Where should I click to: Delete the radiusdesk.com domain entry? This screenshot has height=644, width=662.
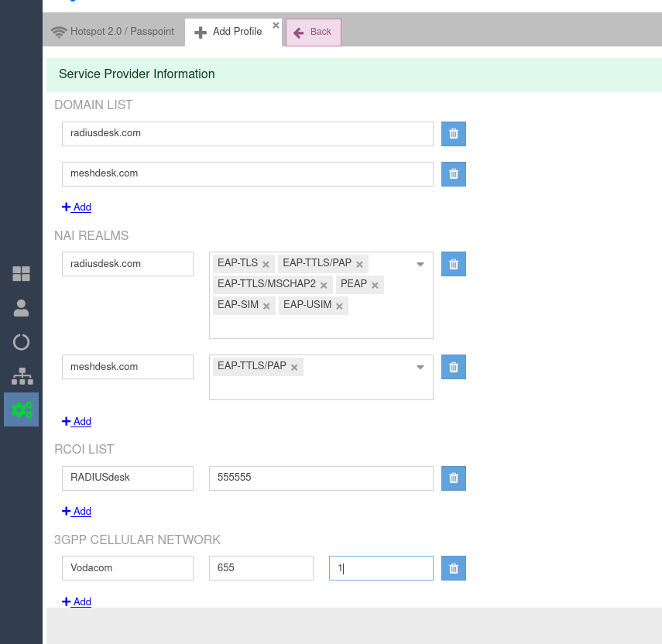[454, 134]
